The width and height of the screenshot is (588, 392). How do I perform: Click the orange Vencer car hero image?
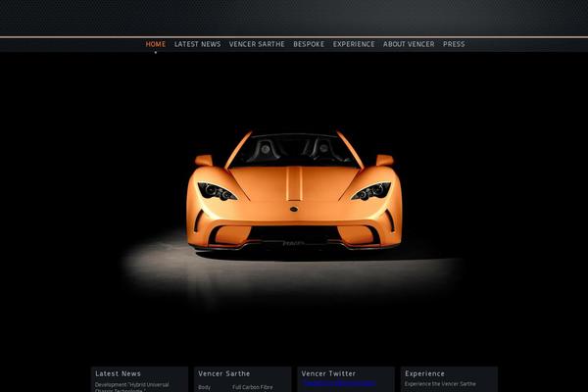(x=294, y=190)
